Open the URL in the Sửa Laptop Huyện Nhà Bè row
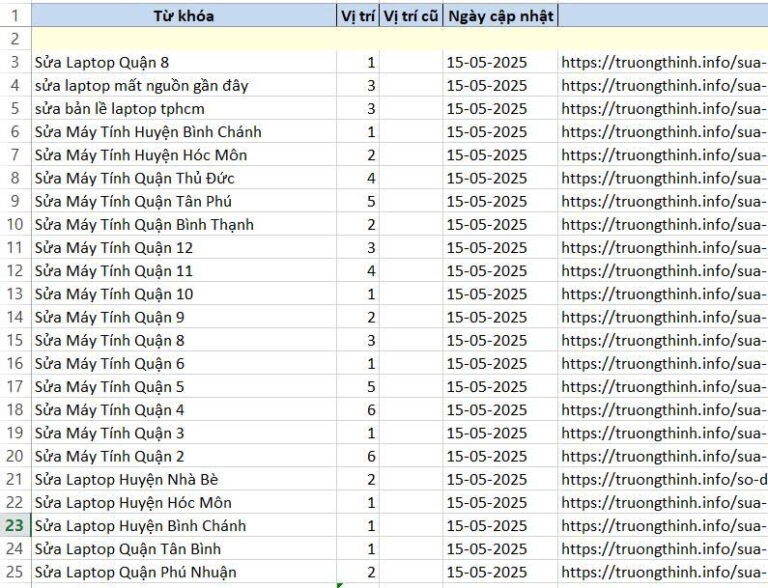 [x=664, y=480]
